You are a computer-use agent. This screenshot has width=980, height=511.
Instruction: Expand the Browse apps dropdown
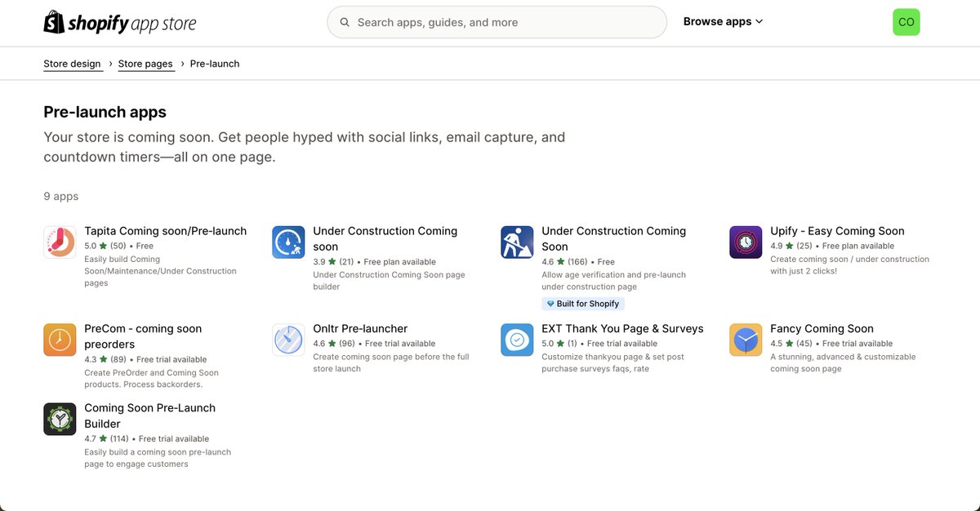(724, 22)
